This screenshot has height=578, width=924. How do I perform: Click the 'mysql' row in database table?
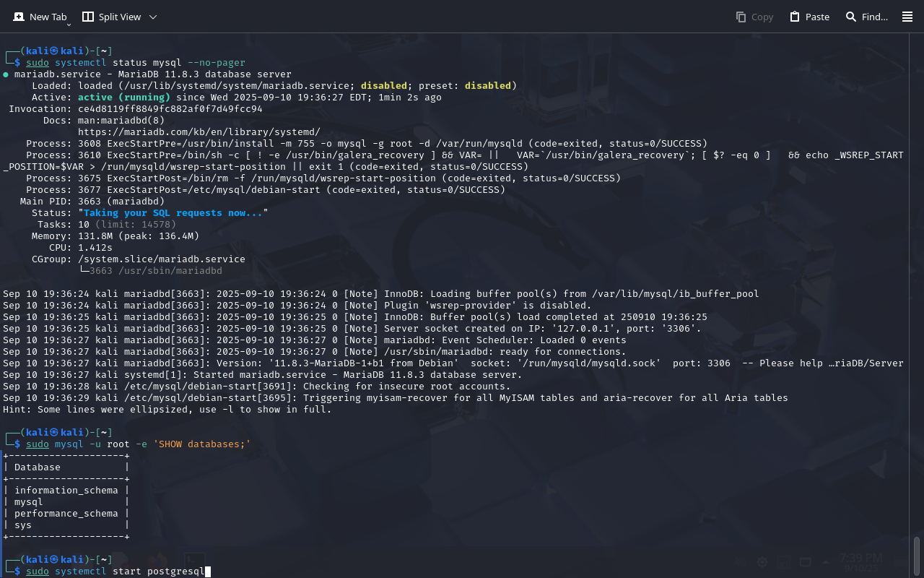(66, 501)
